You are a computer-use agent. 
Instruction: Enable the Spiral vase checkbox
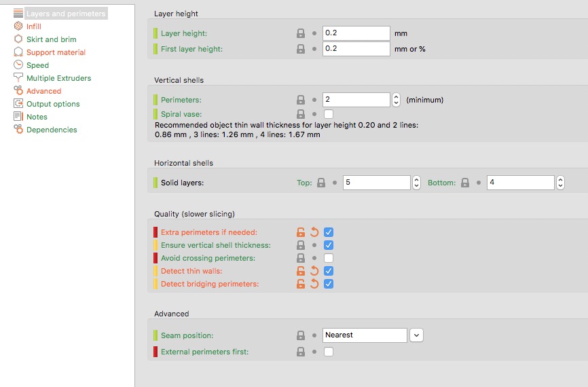329,114
